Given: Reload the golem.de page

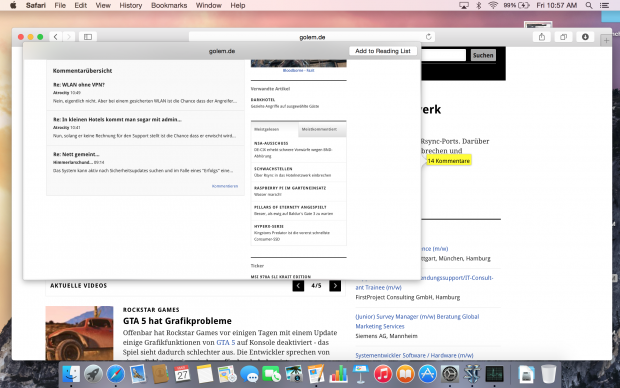Looking at the screenshot, I should pyautogui.click(x=429, y=37).
